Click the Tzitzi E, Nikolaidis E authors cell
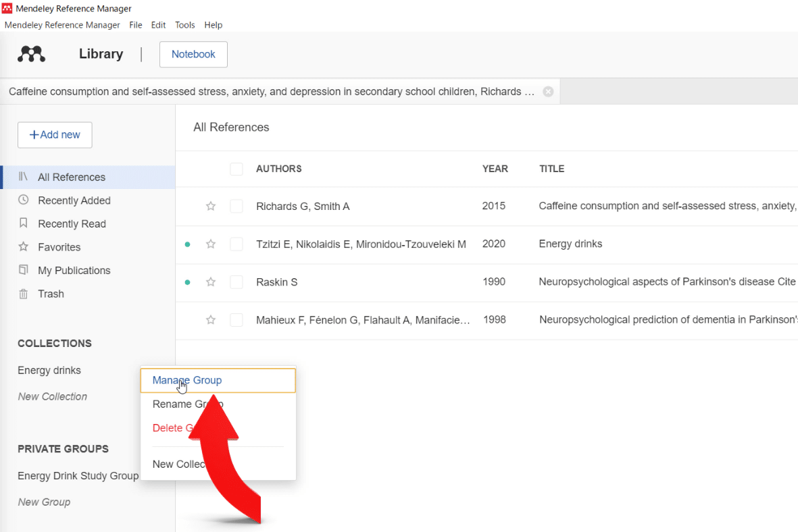798x532 pixels. pos(361,244)
